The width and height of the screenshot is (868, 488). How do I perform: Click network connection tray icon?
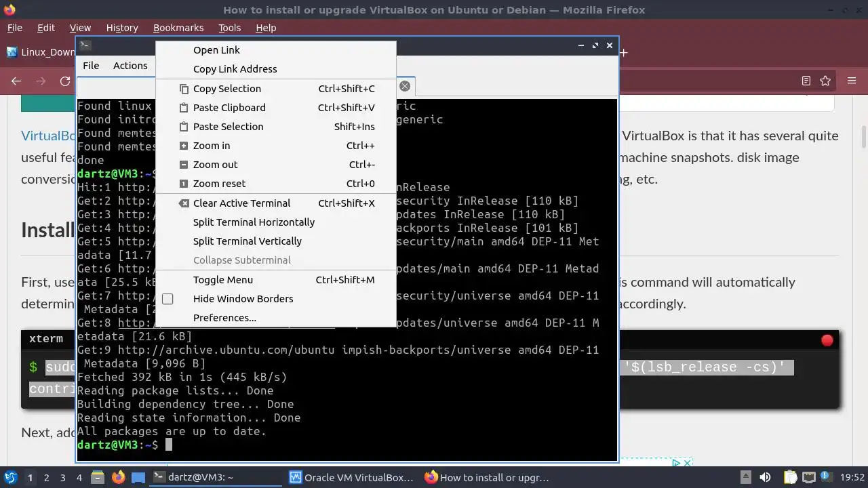(810, 477)
